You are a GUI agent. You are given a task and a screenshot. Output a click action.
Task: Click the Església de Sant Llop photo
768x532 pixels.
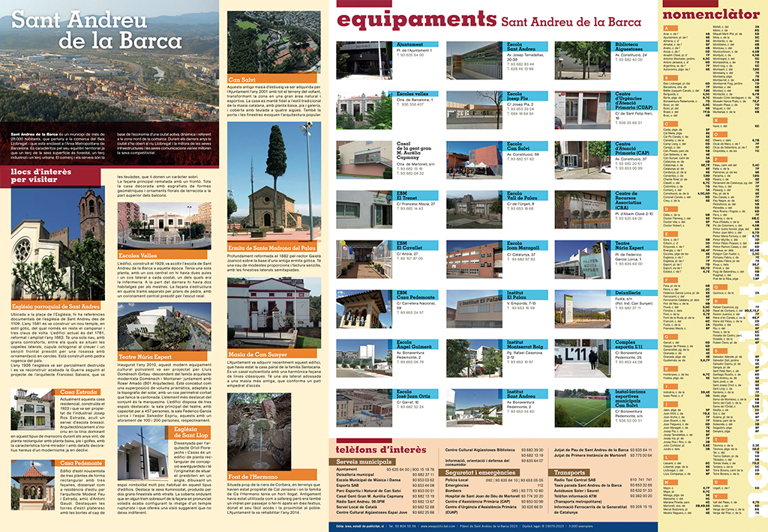click(143, 453)
